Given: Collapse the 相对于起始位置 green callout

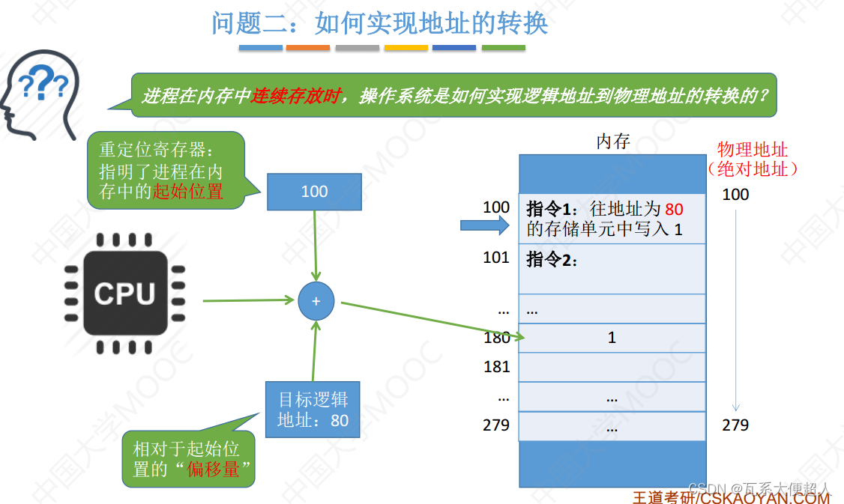Looking at the screenshot, I should pos(188,458).
